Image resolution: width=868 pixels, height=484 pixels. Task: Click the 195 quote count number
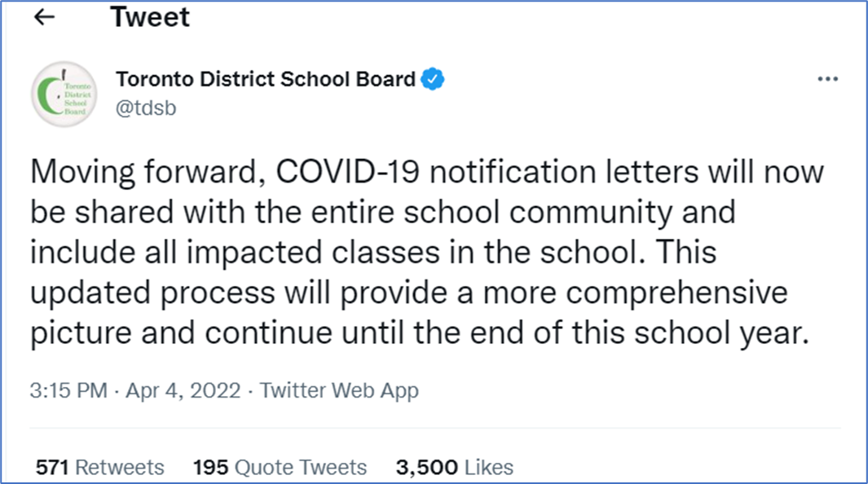coord(210,468)
